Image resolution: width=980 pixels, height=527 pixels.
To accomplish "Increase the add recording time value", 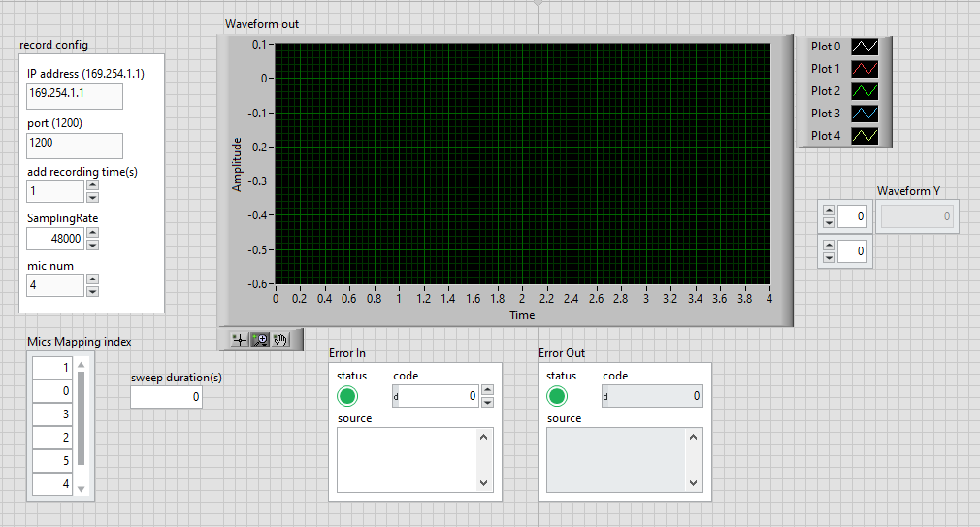I will tap(92, 185).
